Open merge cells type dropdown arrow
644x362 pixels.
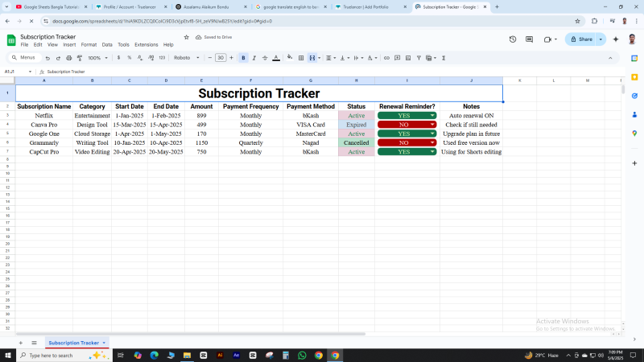click(x=319, y=58)
